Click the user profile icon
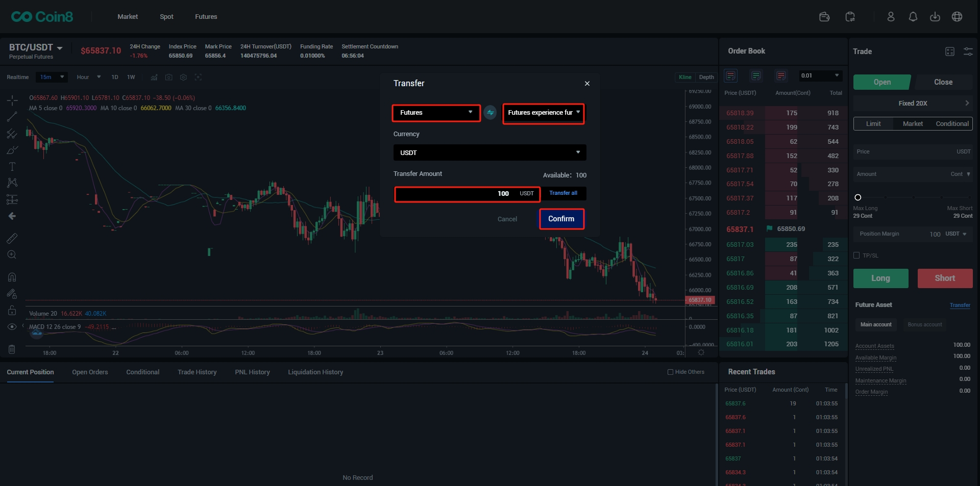The height and width of the screenshot is (486, 980). click(891, 17)
